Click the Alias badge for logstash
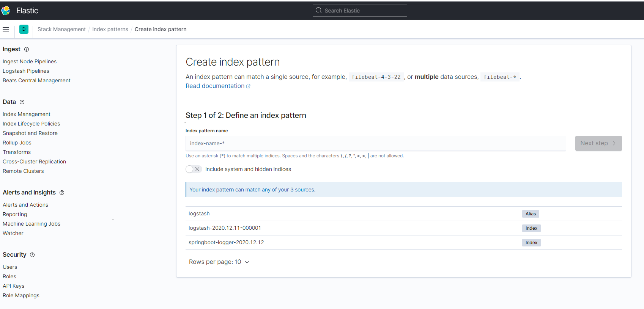The width and height of the screenshot is (644, 309). tap(531, 214)
